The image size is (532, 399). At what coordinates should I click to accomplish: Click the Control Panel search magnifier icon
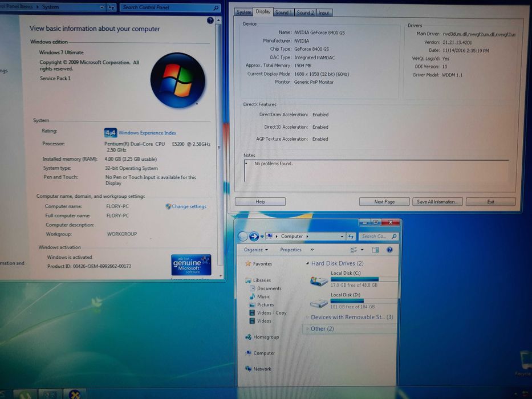tap(216, 7)
